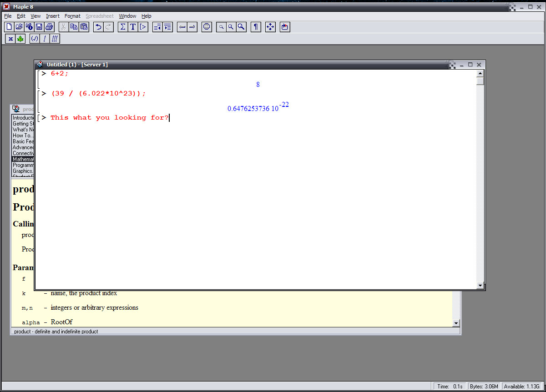Click "integers or arbitrary expressions" in help window

click(x=94, y=307)
